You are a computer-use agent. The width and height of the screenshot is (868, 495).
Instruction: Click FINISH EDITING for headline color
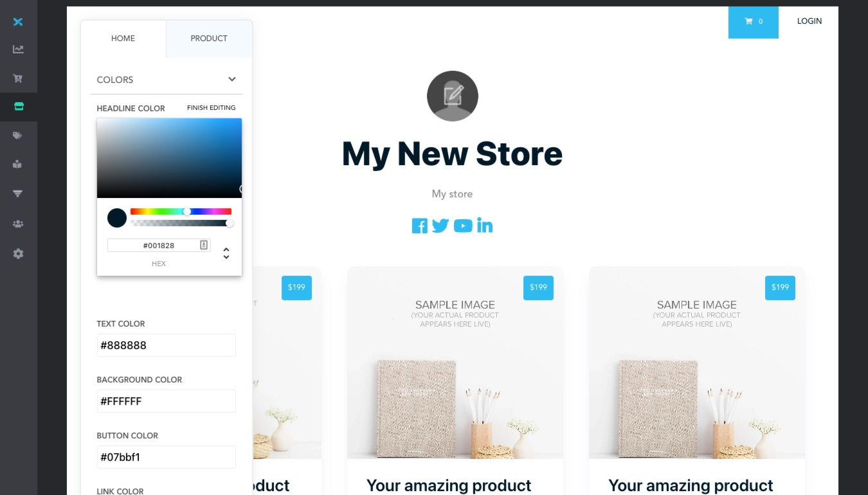pyautogui.click(x=212, y=108)
